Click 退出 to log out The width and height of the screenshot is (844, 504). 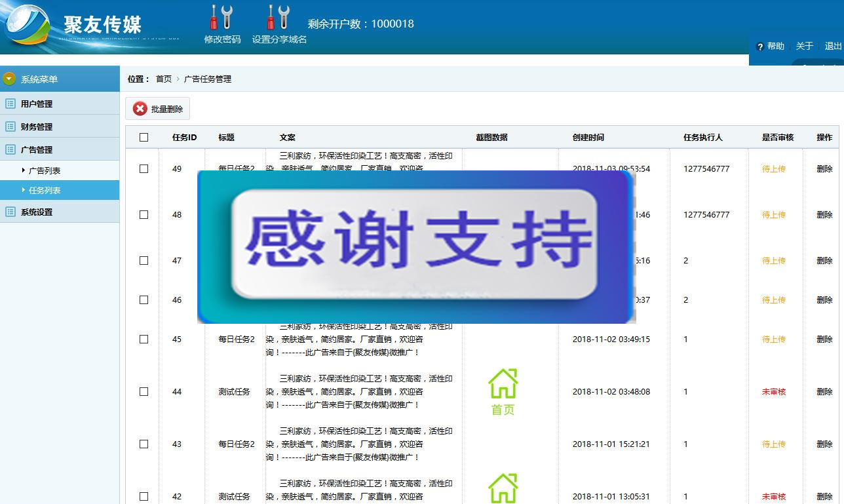(833, 47)
